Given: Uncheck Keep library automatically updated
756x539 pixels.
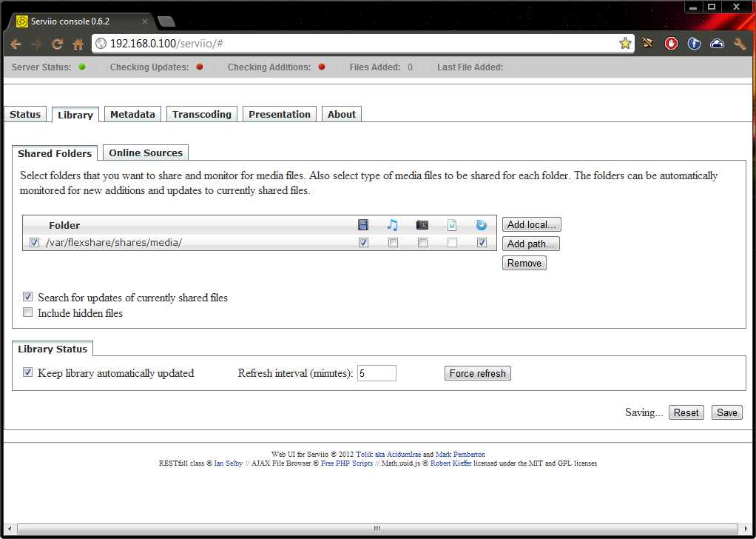Looking at the screenshot, I should [x=28, y=373].
